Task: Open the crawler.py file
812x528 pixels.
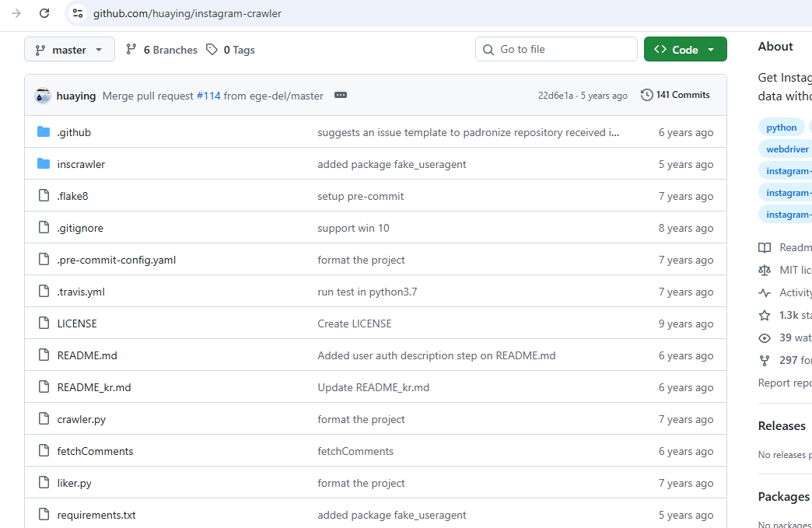Action: coord(82,419)
